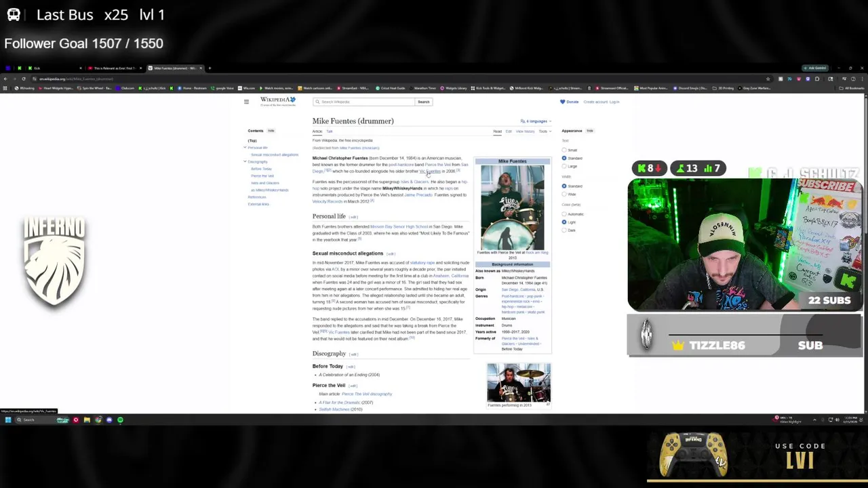The image size is (868, 488).
Task: Open the View history tab
Action: click(525, 131)
